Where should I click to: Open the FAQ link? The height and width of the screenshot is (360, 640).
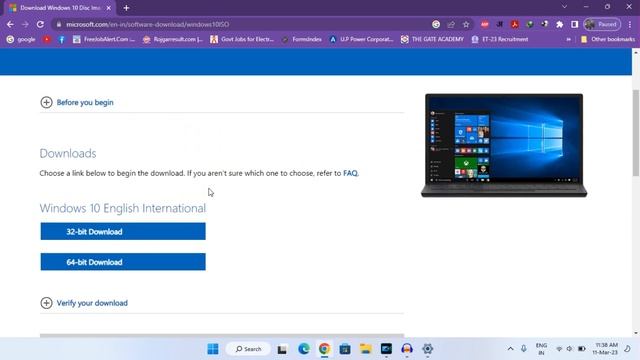[x=350, y=173]
